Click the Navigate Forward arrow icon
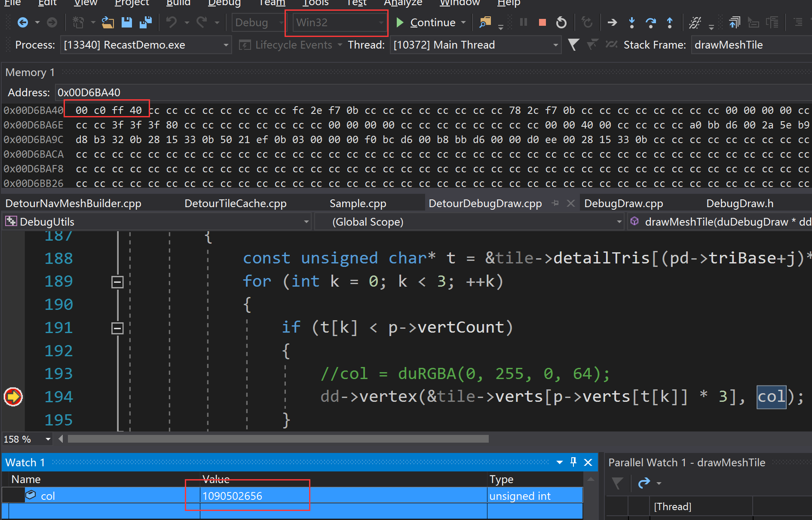 52,22
